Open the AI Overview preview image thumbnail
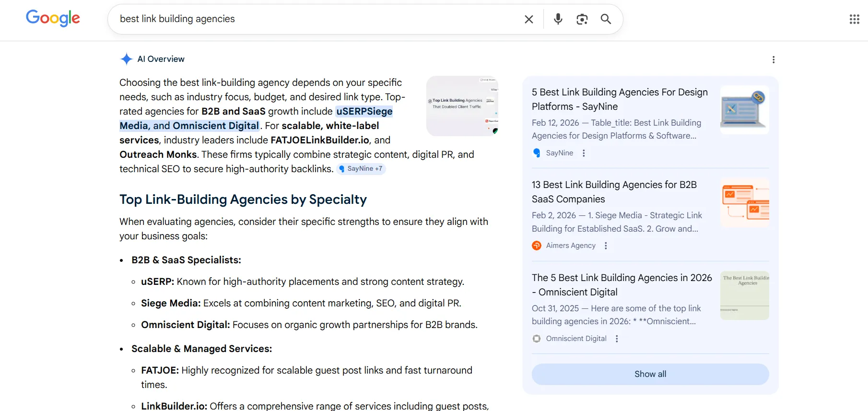Image resolution: width=868 pixels, height=411 pixels. [462, 106]
